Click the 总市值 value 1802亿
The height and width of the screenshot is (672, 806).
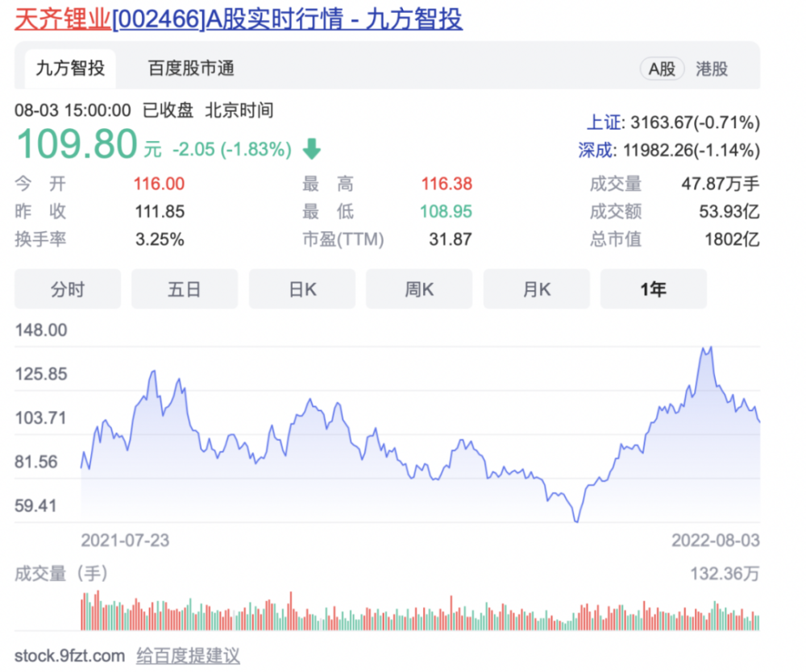click(732, 239)
